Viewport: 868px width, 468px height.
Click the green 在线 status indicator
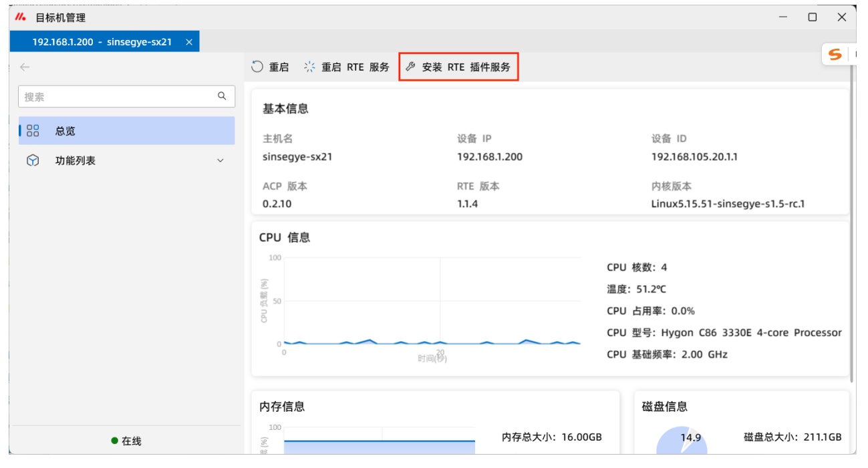click(x=115, y=441)
